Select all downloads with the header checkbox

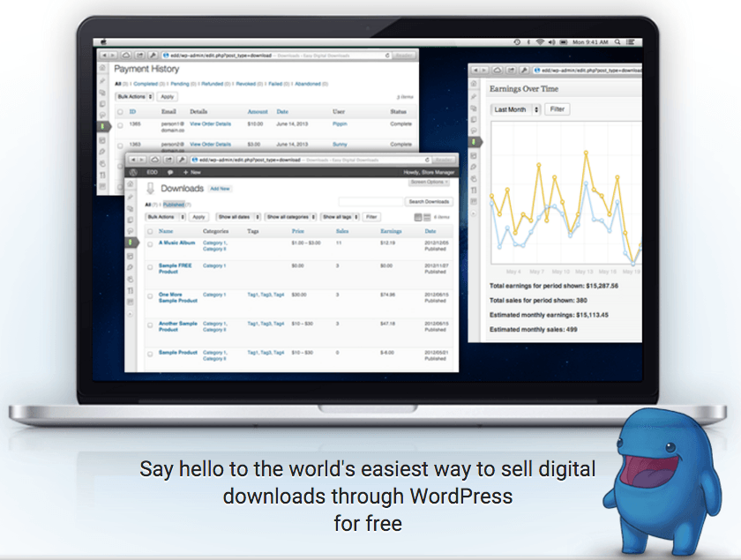[x=148, y=229]
